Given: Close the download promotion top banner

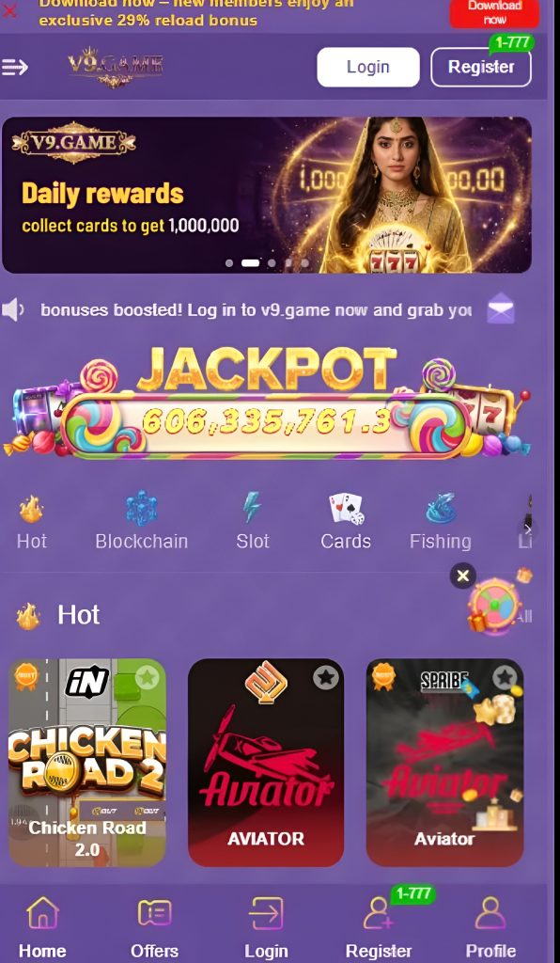Looking at the screenshot, I should pos(10,9).
